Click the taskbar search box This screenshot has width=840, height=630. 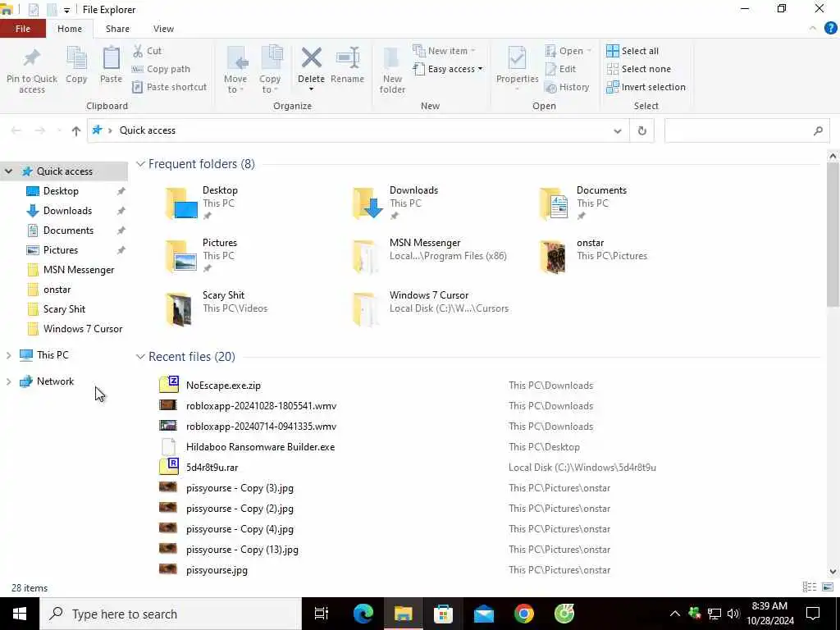(171, 614)
